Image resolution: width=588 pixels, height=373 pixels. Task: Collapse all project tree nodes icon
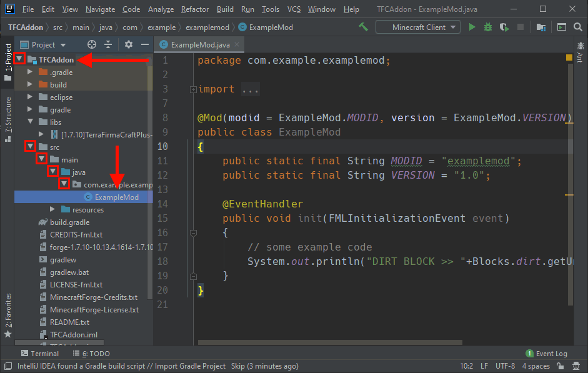pos(108,44)
